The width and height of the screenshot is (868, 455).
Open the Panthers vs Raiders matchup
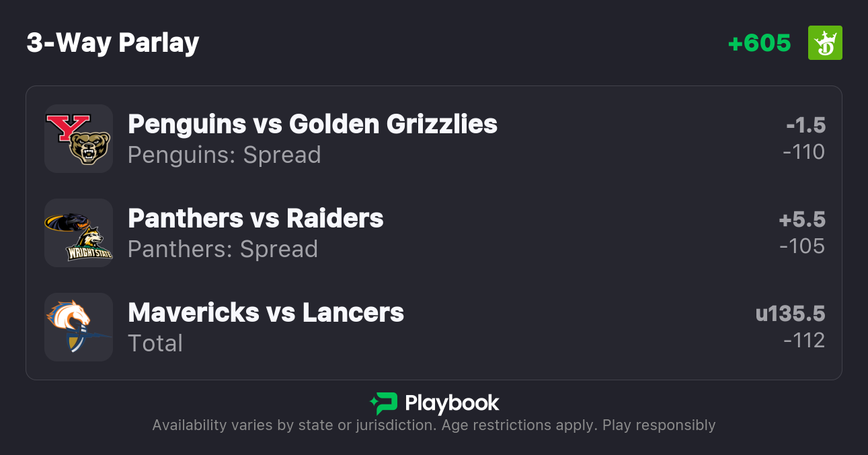pyautogui.click(x=255, y=219)
